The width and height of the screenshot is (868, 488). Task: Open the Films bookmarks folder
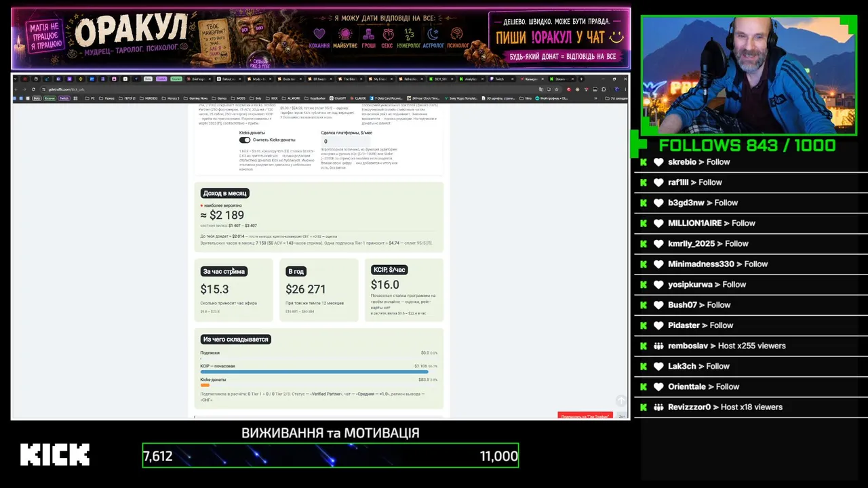pos(524,98)
